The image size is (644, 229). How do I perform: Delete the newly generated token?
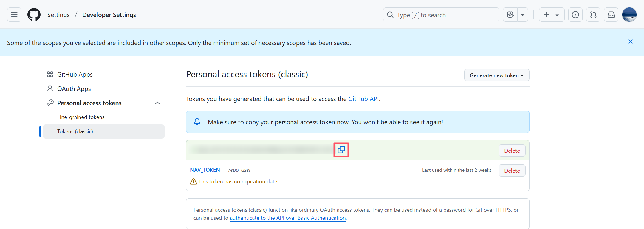pyautogui.click(x=512, y=151)
